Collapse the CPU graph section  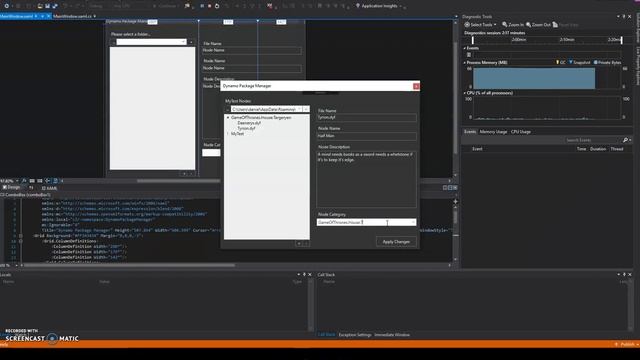pos(464,93)
